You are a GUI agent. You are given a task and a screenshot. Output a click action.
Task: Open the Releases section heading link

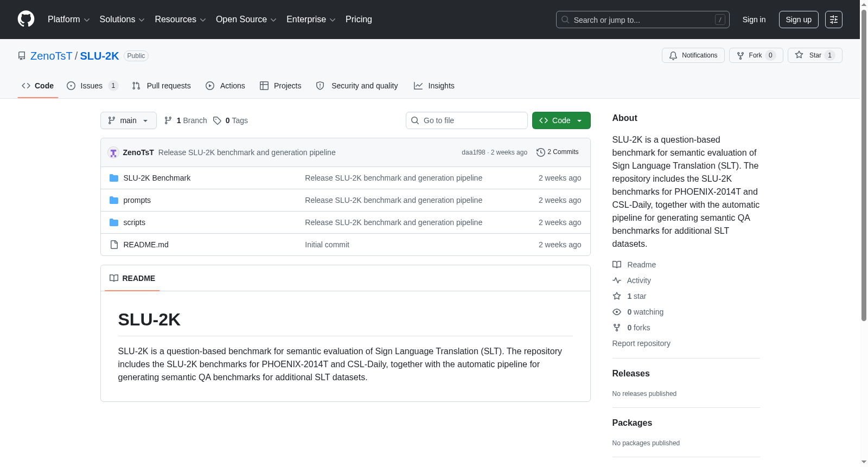pos(631,373)
